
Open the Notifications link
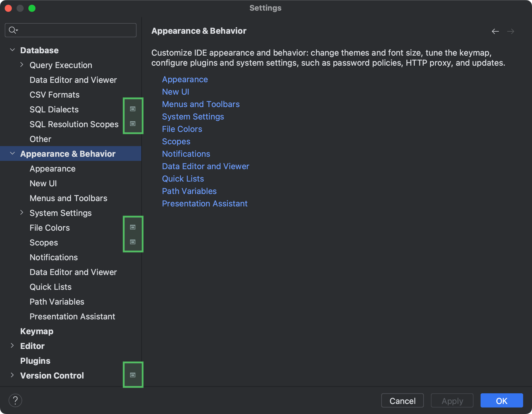(x=186, y=153)
